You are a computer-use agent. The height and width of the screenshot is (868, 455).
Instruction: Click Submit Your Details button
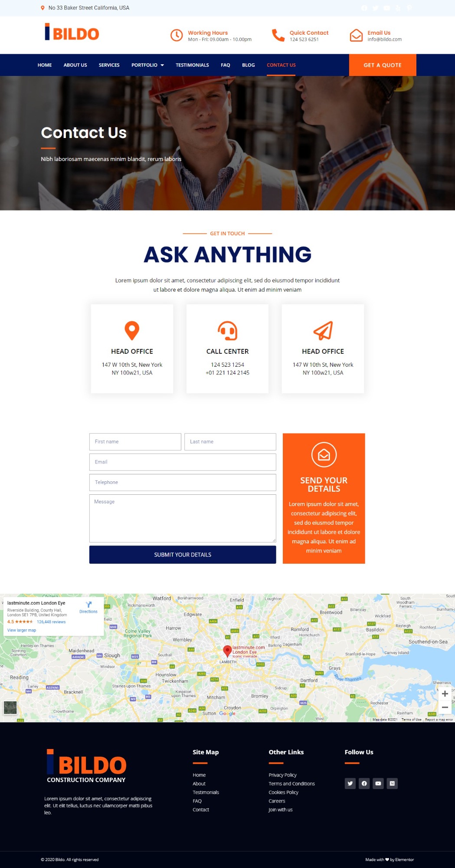click(183, 555)
